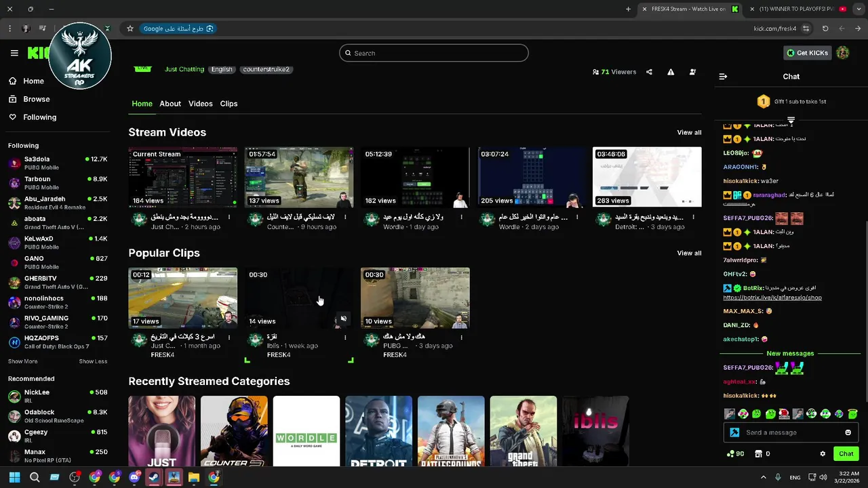Reload the page in browser

(x=825, y=28)
